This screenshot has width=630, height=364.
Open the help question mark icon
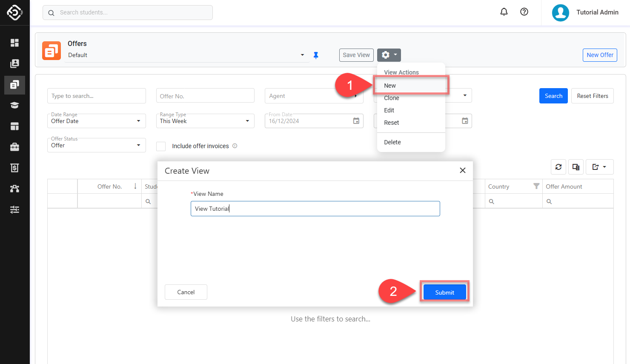[524, 12]
